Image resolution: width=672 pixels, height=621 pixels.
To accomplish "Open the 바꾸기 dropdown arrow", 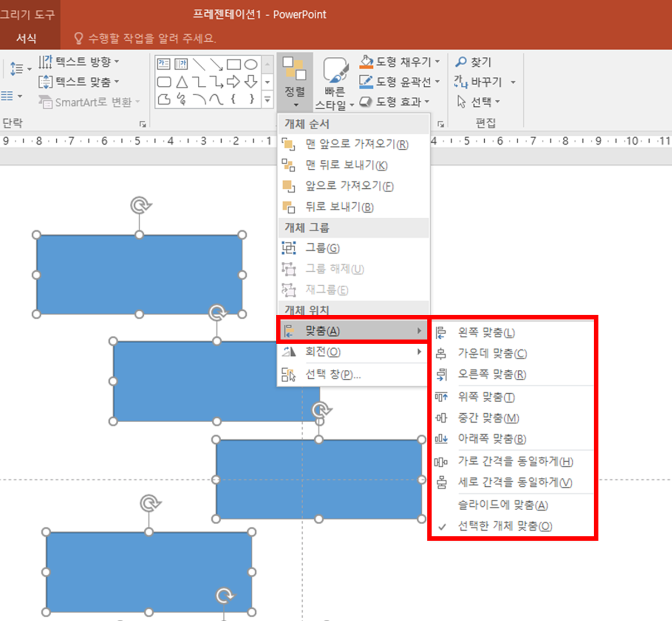I will [513, 82].
